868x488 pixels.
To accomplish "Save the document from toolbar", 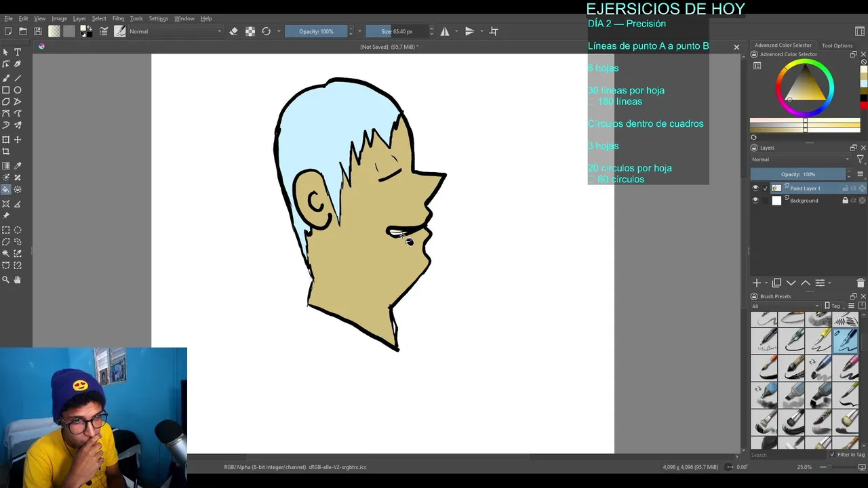I will [38, 31].
